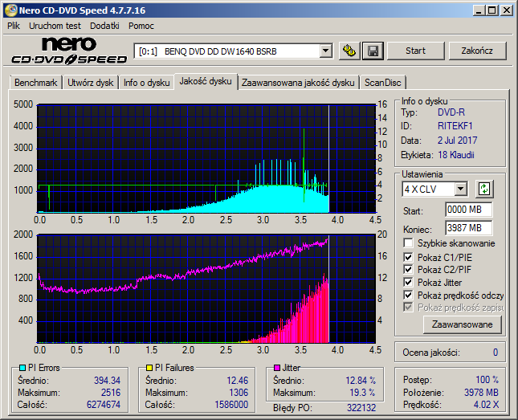Click the date value 2 Jul 2017
Screen dimensions: 518x420
458,141
